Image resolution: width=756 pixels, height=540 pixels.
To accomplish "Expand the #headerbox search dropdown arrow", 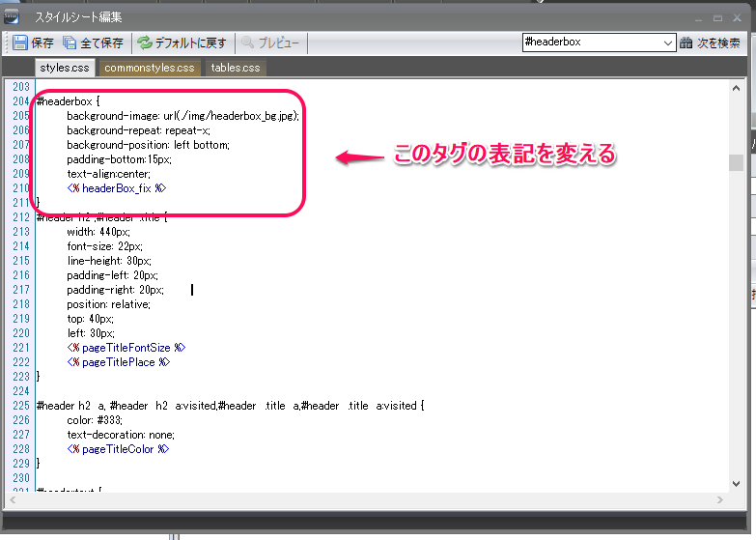I will pos(668,43).
